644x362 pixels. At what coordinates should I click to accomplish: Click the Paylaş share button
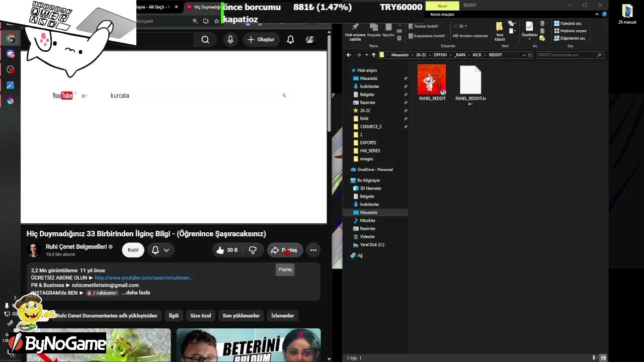tap(285, 250)
